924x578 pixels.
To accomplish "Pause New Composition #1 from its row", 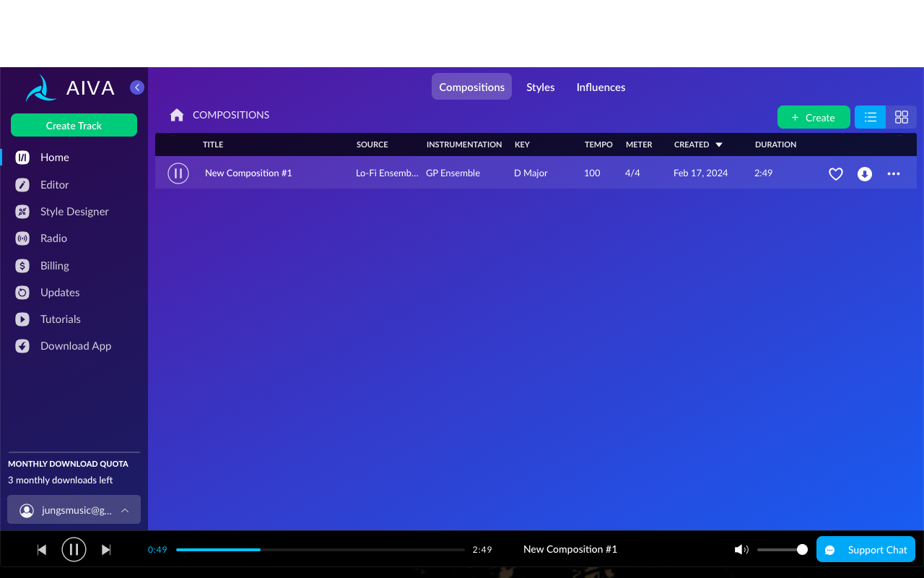I will pos(178,173).
